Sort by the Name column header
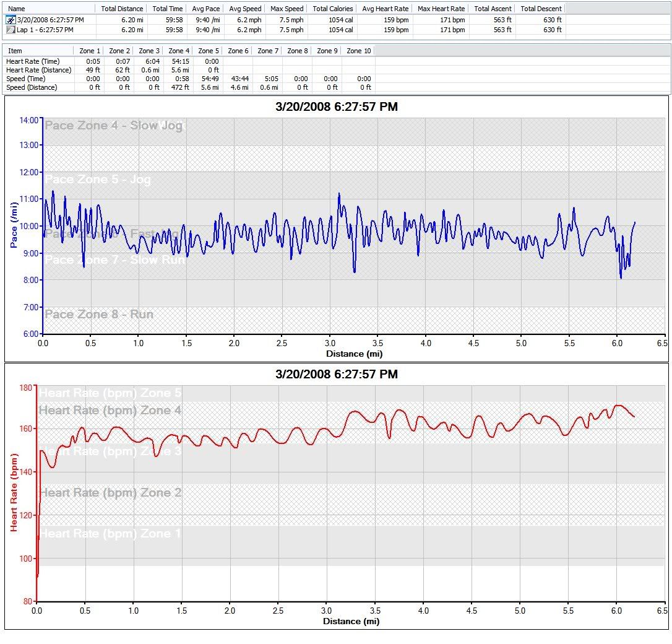The image size is (672, 644). click(17, 9)
